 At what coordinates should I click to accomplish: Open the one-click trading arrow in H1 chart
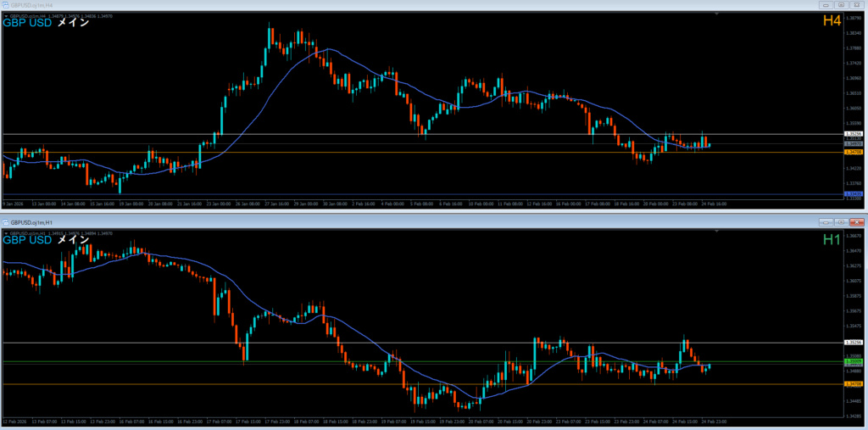6,234
